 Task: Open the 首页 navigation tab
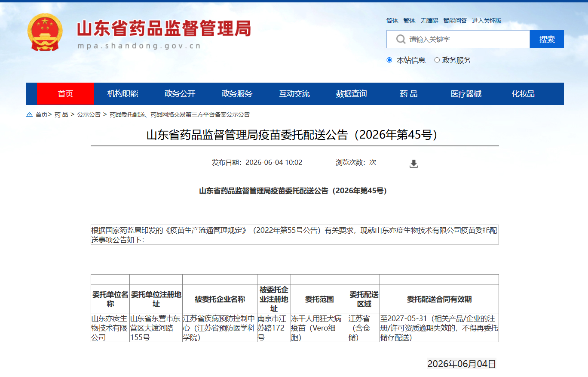coord(65,94)
